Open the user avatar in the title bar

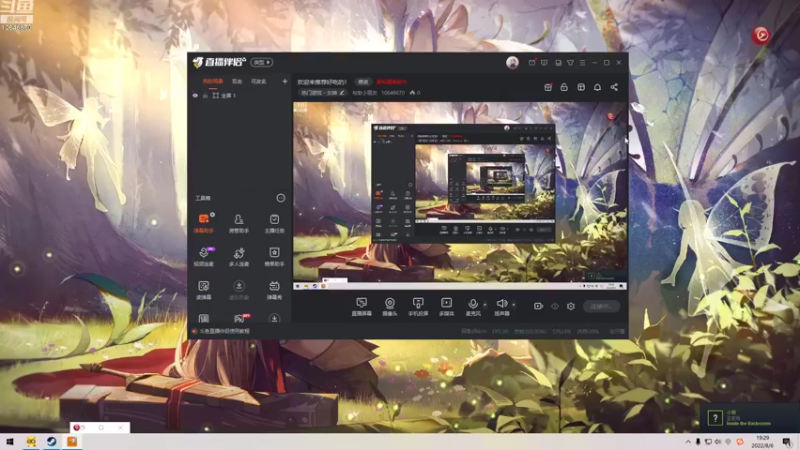(512, 62)
